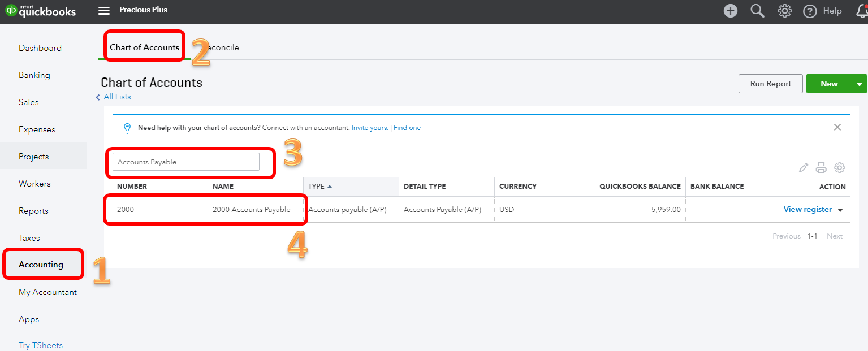The image size is (868, 351).
Task: Click the Run Report button
Action: 770,83
